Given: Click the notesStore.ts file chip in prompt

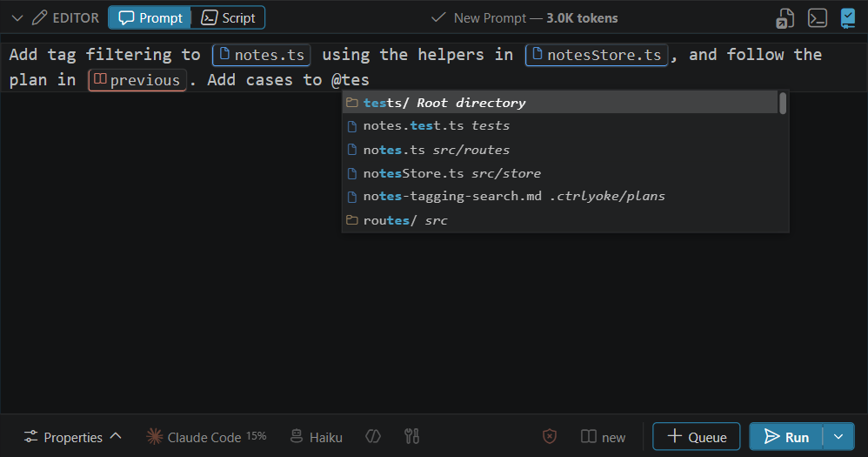Looking at the screenshot, I should pyautogui.click(x=596, y=55).
